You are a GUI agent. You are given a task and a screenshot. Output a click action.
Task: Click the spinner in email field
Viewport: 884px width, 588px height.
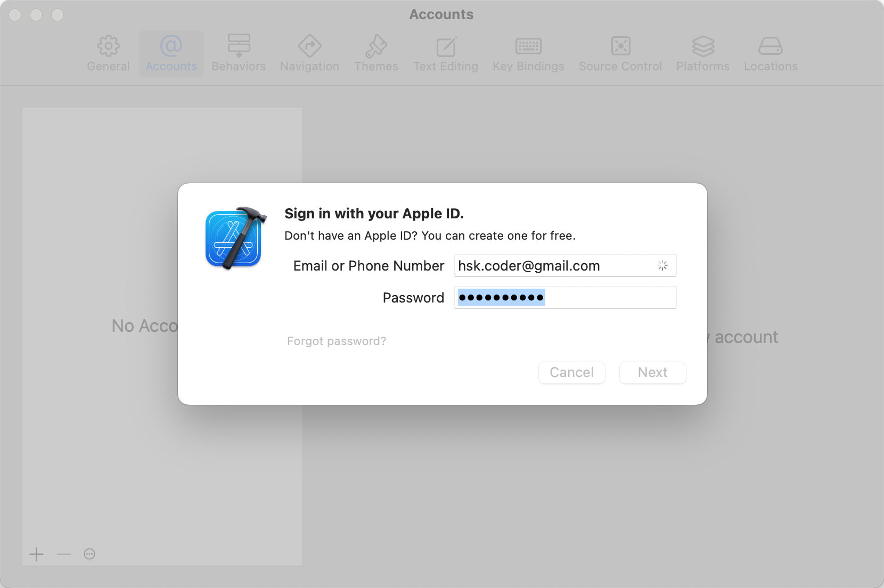click(662, 265)
